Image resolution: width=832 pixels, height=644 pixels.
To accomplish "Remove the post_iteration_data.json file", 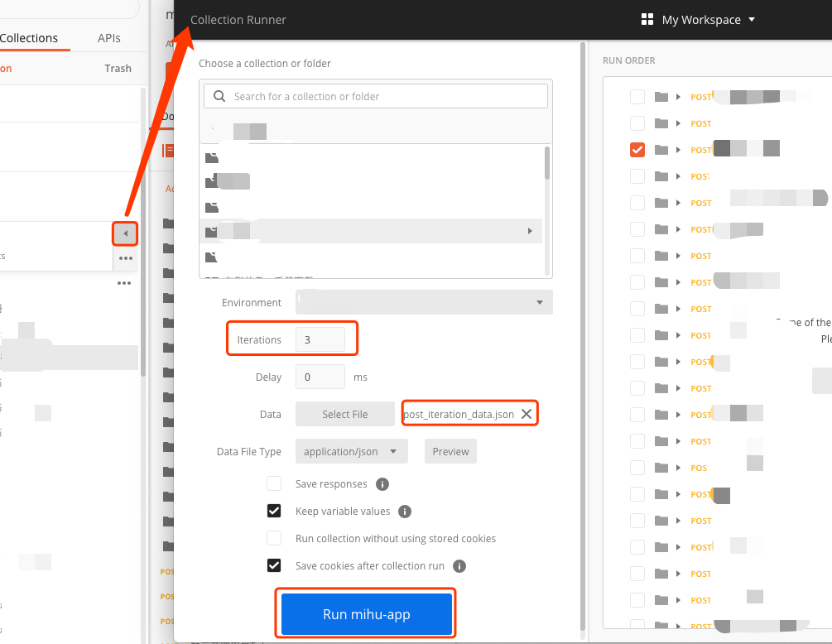I will point(527,414).
